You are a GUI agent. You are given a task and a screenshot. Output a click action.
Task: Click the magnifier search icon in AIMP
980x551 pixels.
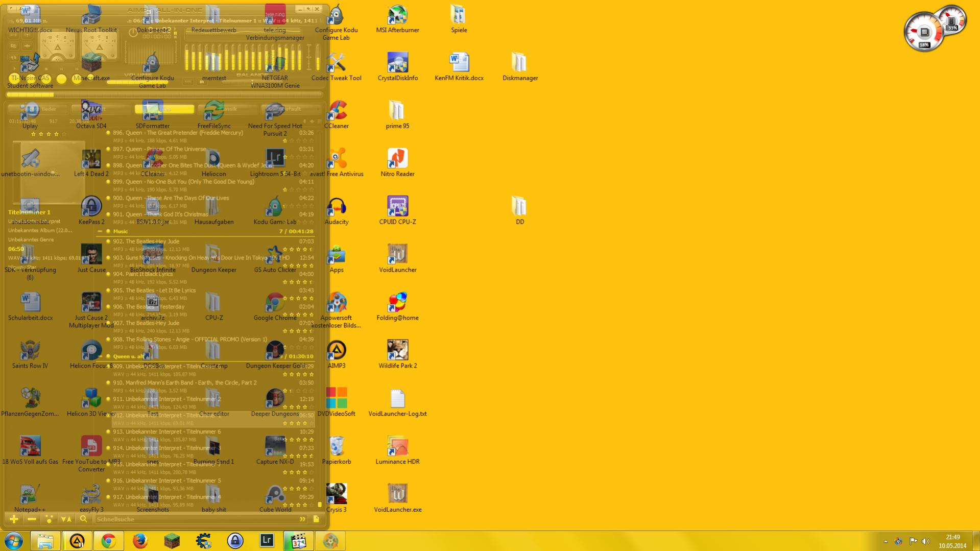point(84,519)
